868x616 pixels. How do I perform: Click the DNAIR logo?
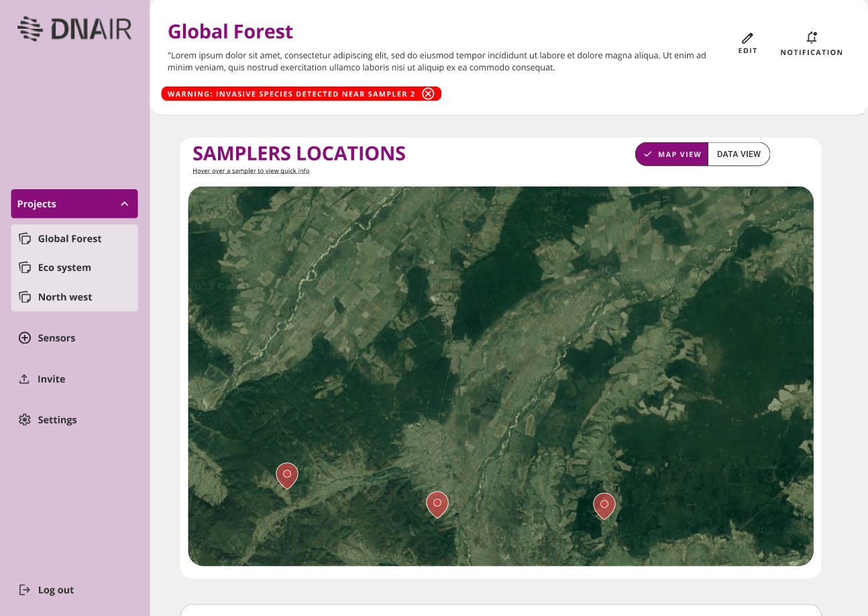[74, 29]
